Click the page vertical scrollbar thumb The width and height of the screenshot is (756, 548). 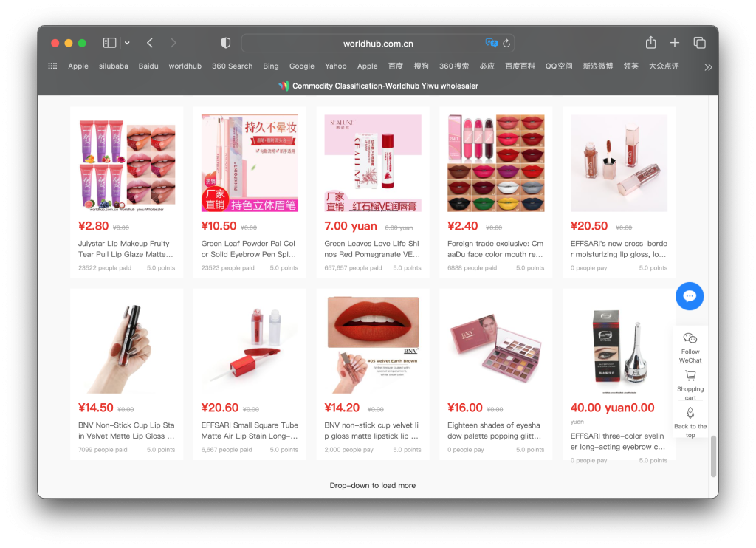[713, 456]
